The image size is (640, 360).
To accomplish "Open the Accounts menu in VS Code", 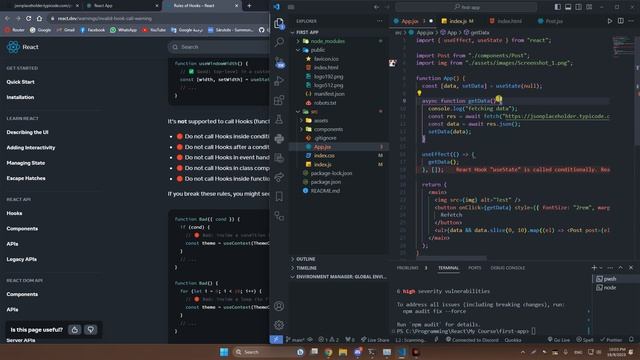I will pos(279,306).
